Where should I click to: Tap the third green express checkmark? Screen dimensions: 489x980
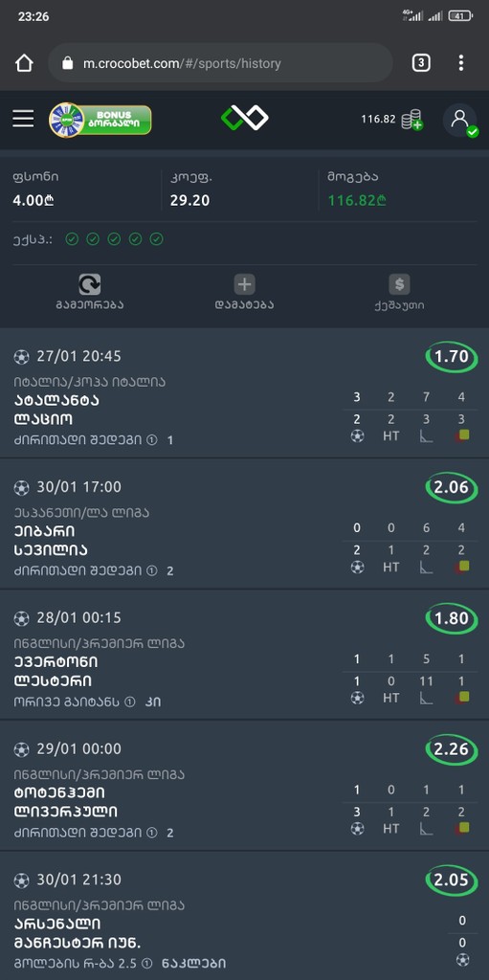114,239
